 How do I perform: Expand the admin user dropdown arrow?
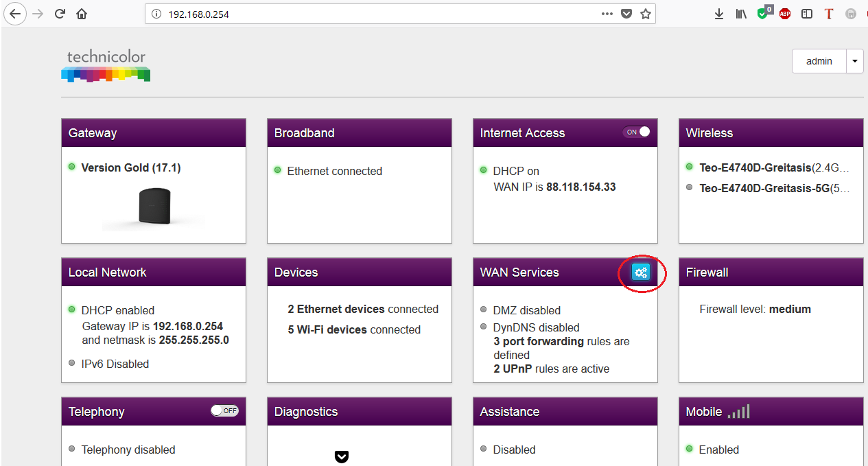(854, 61)
